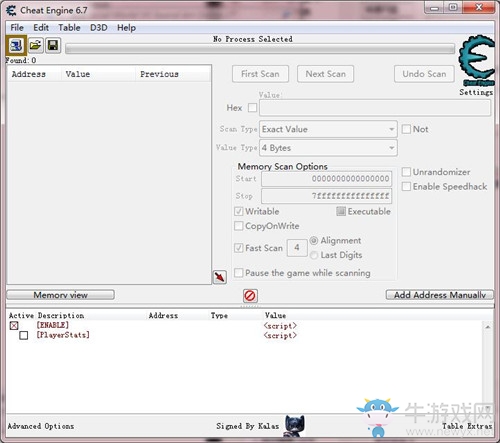The height and width of the screenshot is (443, 500).
Task: Toggle the [ENABLE] script active box
Action: pos(14,326)
